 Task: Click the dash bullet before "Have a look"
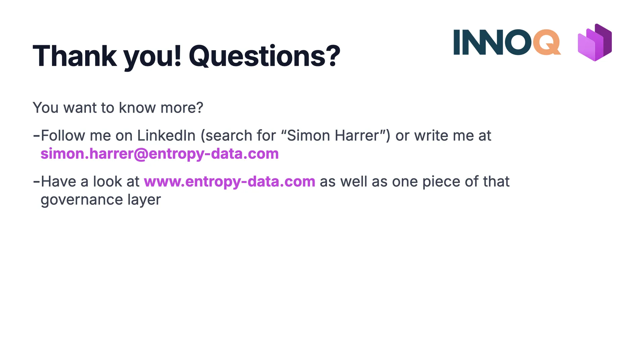[36, 182]
